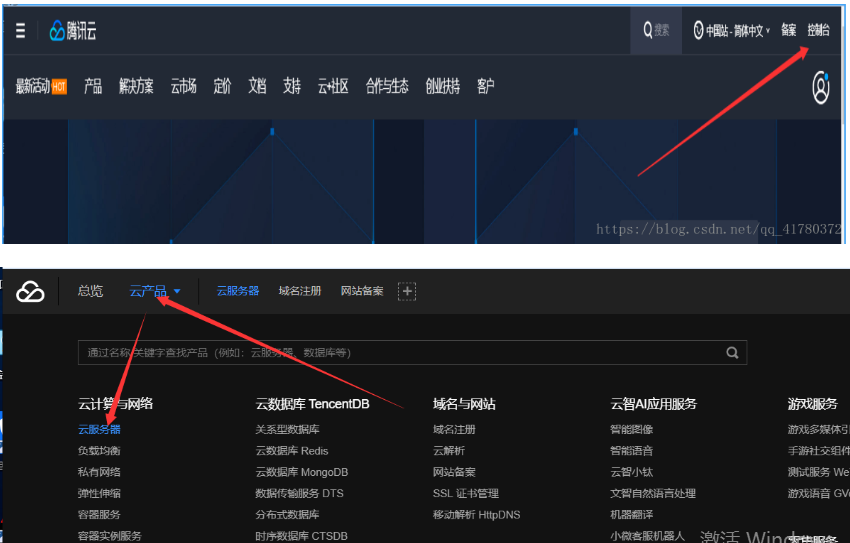Image resolution: width=850 pixels, height=543 pixels.
Task: Click the Tencent Cloud (腾讯云) logo
Action: click(73, 31)
